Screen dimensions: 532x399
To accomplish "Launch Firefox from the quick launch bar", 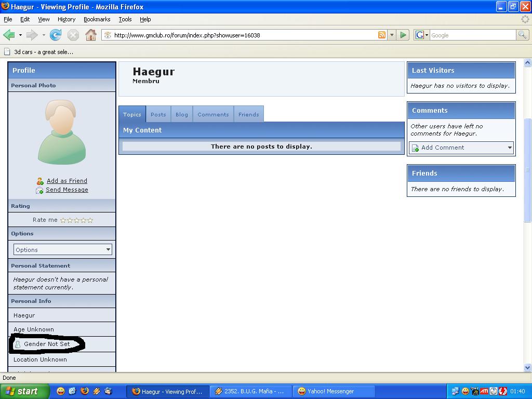I will (85, 391).
